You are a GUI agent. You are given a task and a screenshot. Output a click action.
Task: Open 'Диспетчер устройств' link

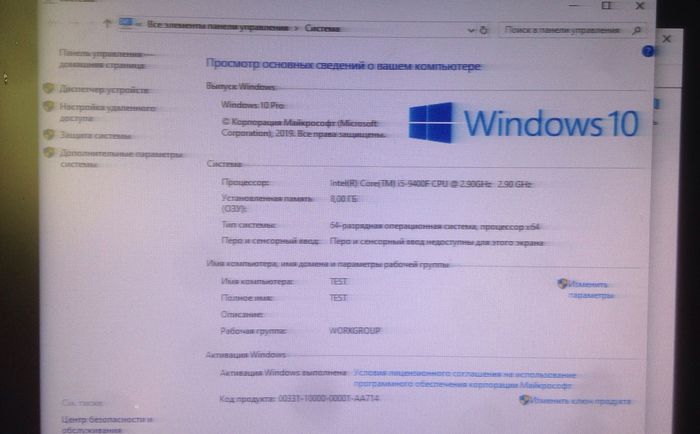[104, 90]
